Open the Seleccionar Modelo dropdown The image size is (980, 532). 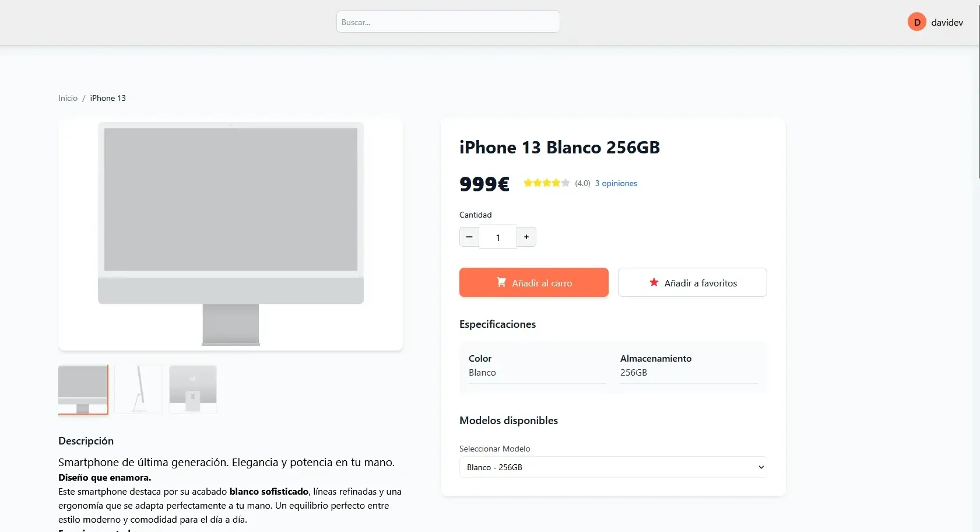coord(613,467)
